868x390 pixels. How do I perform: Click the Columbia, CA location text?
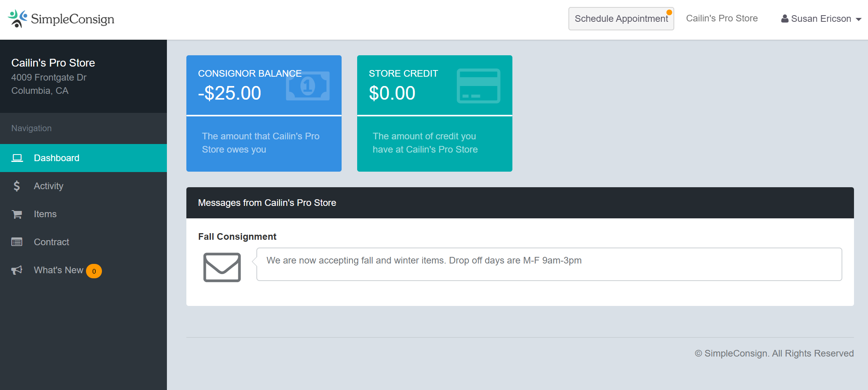click(40, 91)
